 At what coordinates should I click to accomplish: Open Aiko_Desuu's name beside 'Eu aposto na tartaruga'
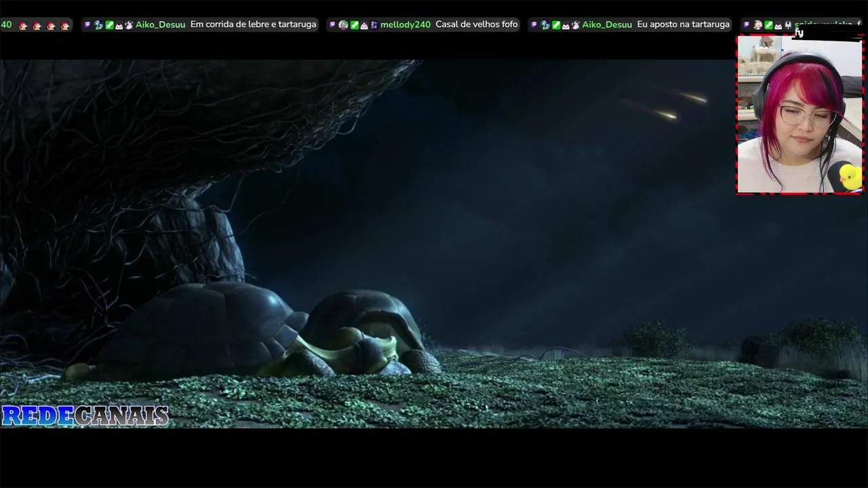click(607, 24)
